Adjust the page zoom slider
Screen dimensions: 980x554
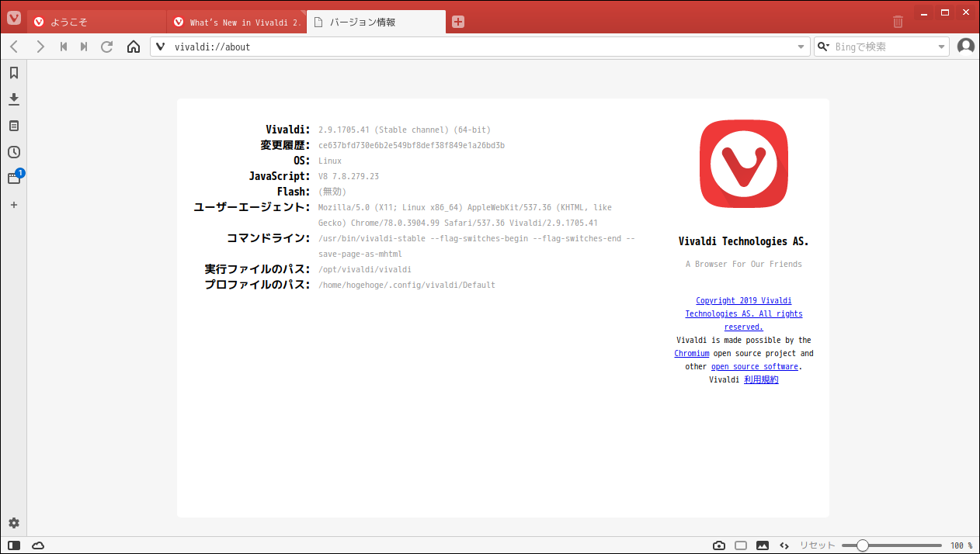tap(891, 545)
